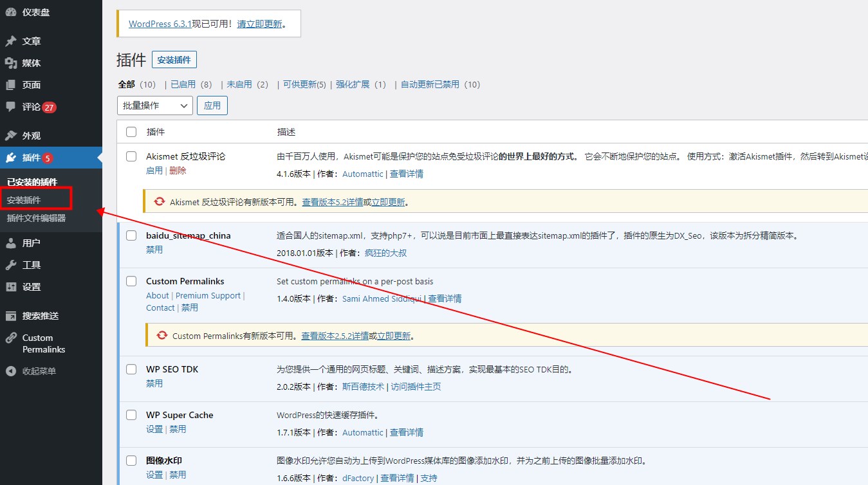Click 立即更新 in Custom Permalinks update notice
This screenshot has height=485, width=868.
point(394,336)
